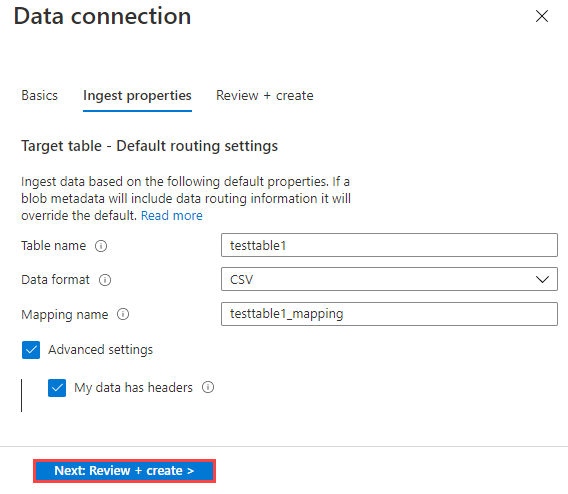Click the My data has headers info icon
This screenshot has width=568, height=494.
[208, 387]
